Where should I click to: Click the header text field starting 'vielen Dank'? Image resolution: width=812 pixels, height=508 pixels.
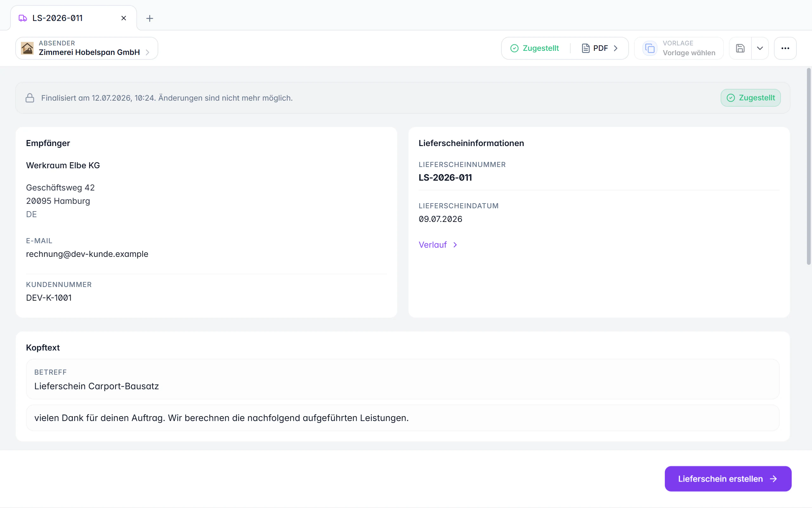[x=403, y=418]
